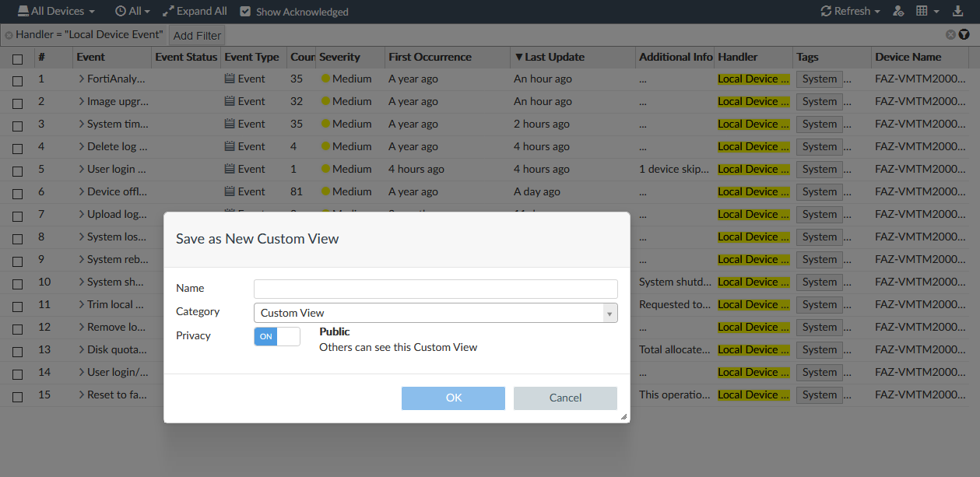
Task: Expand the Device offline event row
Action: coord(81,191)
